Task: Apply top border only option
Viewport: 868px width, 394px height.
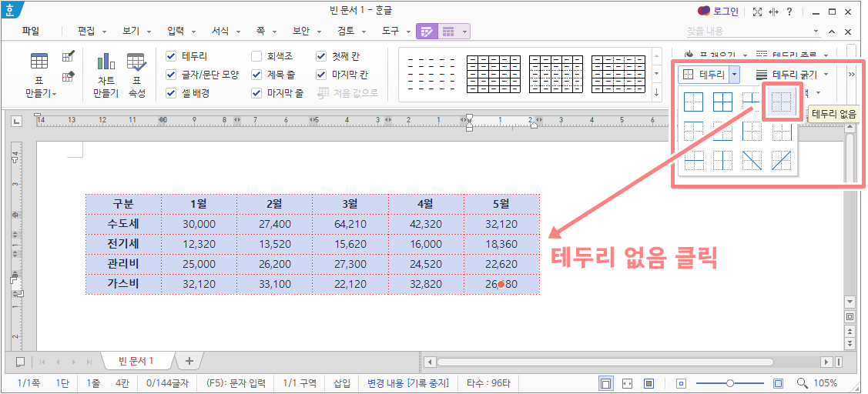Action: point(693,131)
